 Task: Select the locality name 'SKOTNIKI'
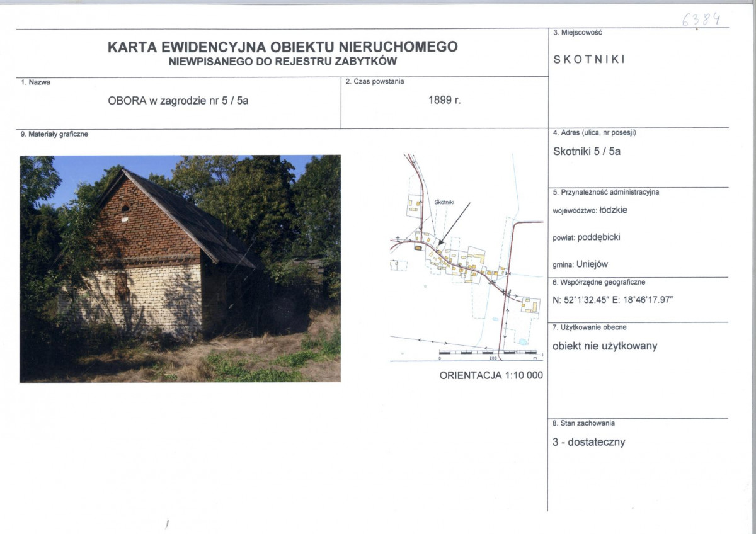coord(588,60)
